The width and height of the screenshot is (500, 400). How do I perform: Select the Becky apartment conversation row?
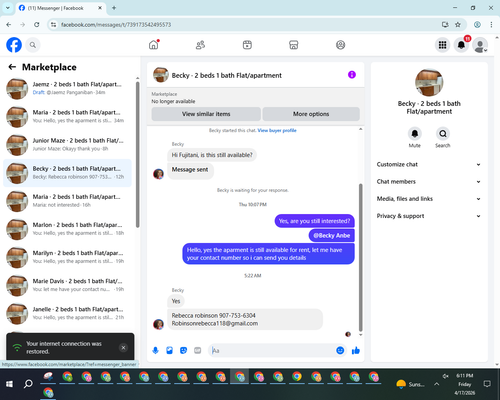(67, 173)
